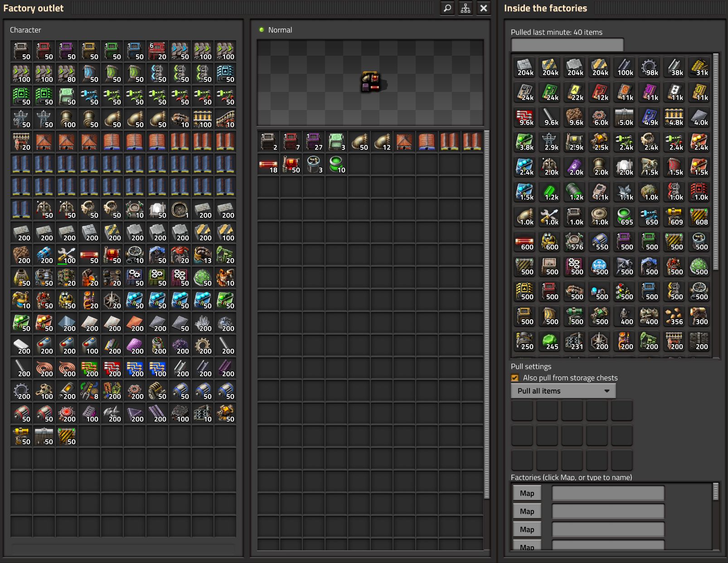The height and width of the screenshot is (563, 728).
Task: Click the Factories list scrollbar
Action: (x=716, y=491)
